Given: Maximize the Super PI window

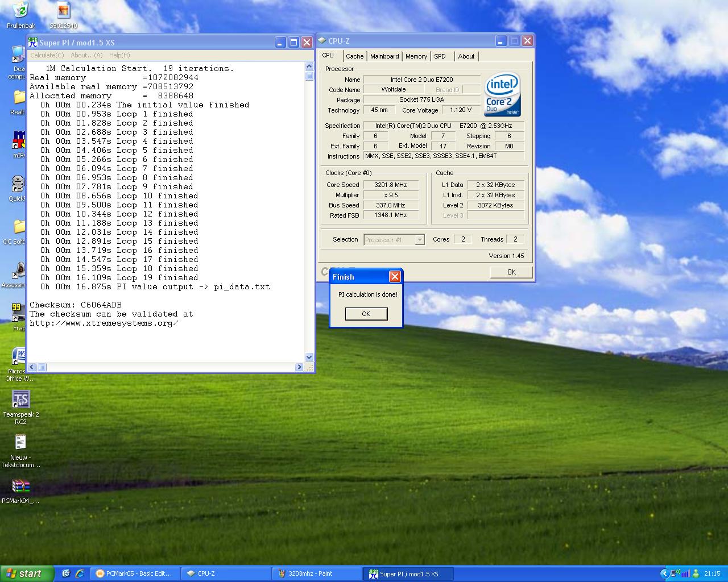Looking at the screenshot, I should pos(293,43).
